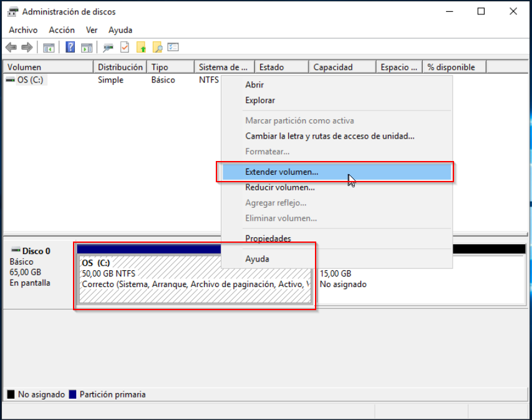Open the Acción menu
Screen dimensions: 532x420
pos(62,30)
